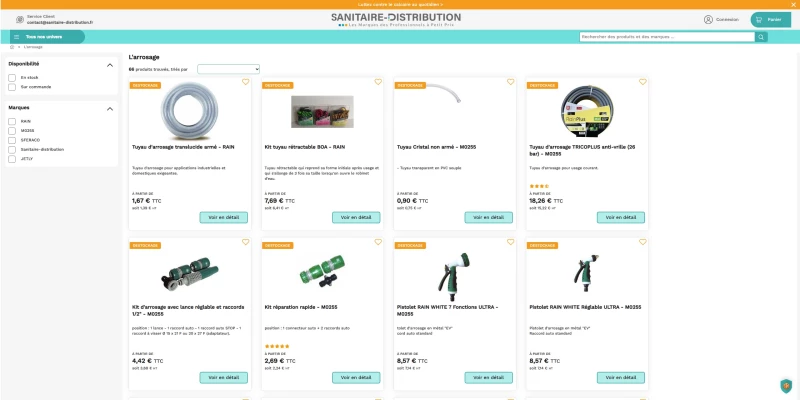Open product title Kit réparation rapide – M0255
Screen dimensions: 800x400
tap(301, 307)
